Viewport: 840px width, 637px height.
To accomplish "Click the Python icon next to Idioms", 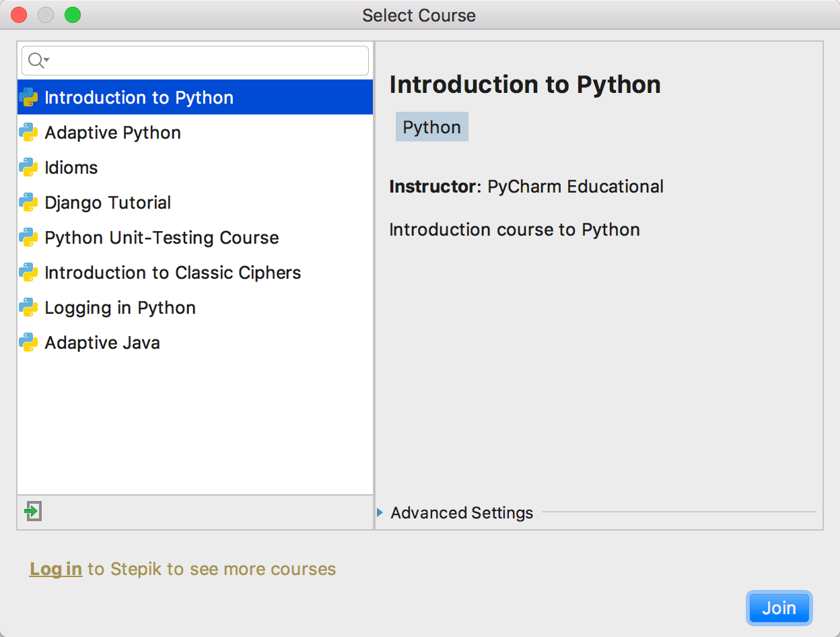I will point(28,168).
